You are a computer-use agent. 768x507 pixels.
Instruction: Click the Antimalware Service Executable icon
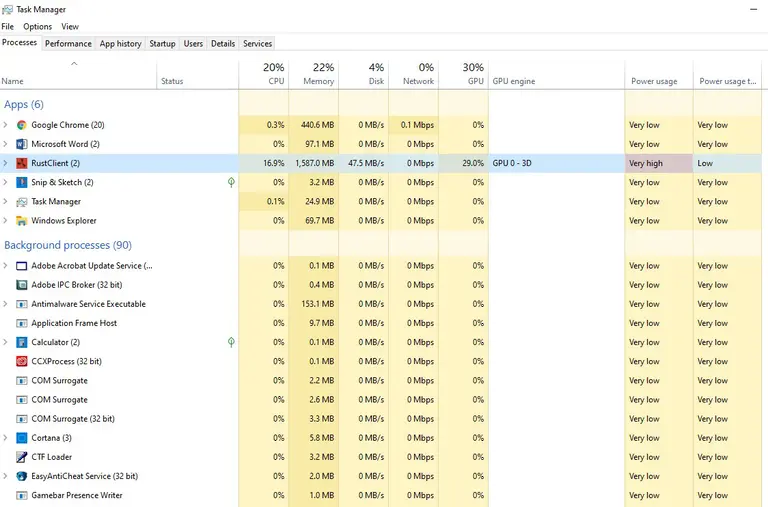[x=22, y=304]
